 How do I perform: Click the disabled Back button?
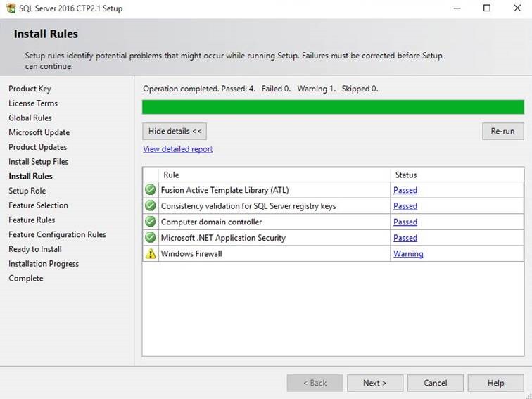click(315, 383)
